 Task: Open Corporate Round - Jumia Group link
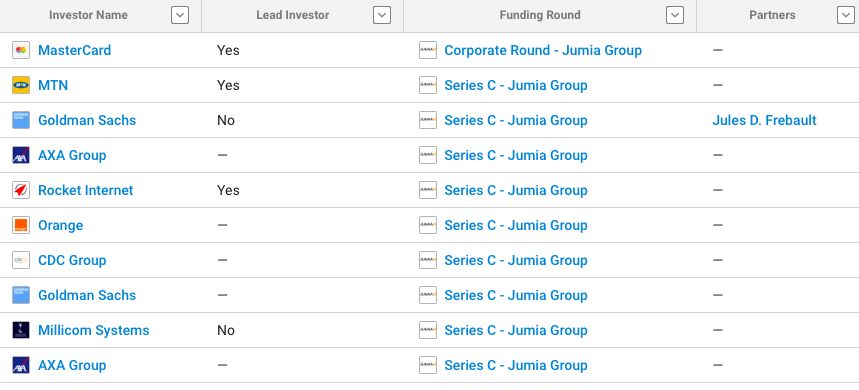coord(543,50)
